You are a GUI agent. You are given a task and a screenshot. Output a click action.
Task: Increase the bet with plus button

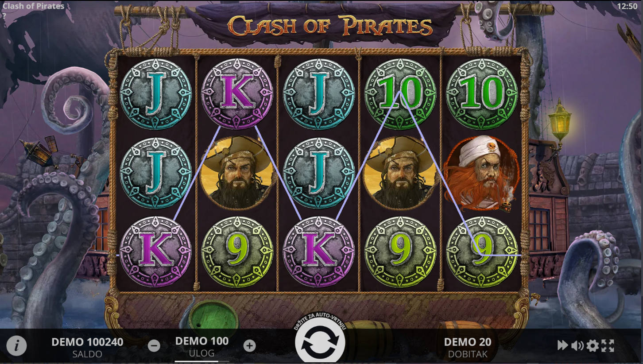[250, 346]
